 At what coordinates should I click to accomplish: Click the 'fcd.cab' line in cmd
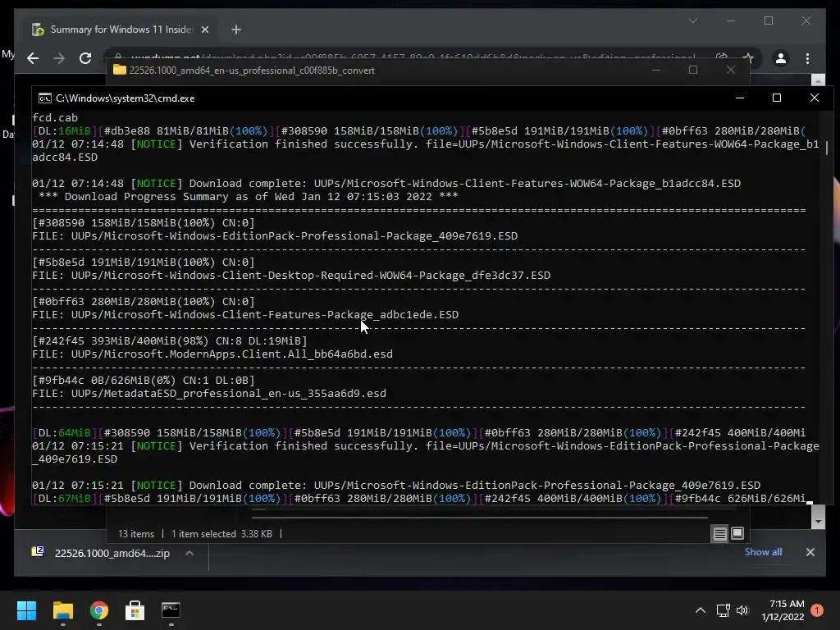(55, 118)
